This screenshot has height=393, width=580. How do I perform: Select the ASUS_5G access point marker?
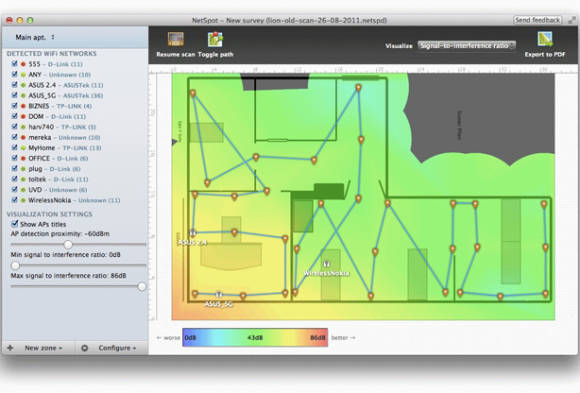pos(219,295)
